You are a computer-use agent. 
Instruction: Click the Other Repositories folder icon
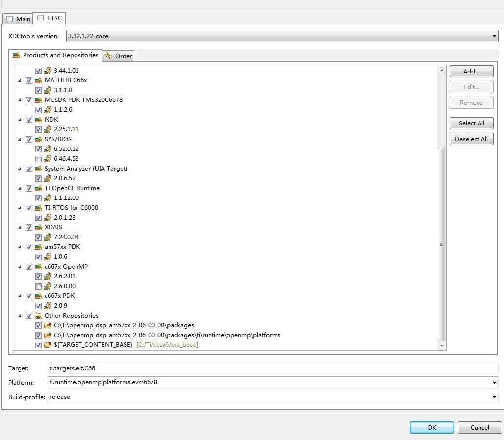38,316
